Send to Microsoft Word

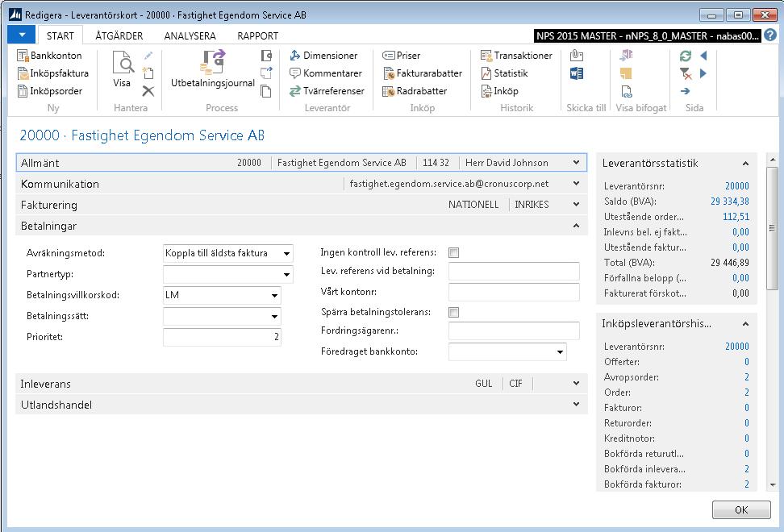(577, 73)
